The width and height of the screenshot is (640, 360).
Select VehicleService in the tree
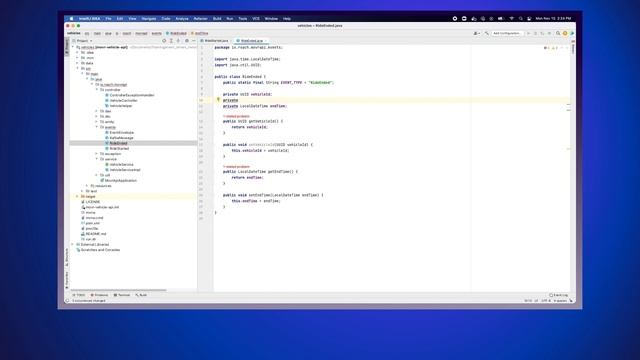coord(121,164)
